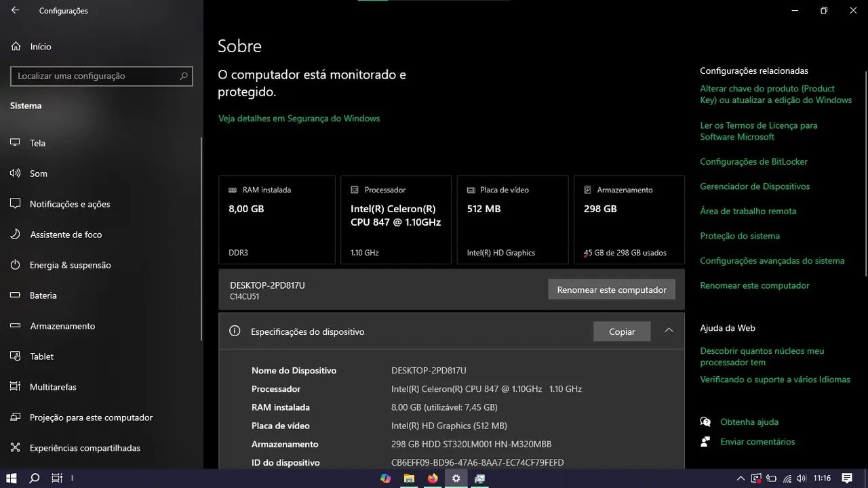Click the Enviar comentários link text

click(x=757, y=441)
